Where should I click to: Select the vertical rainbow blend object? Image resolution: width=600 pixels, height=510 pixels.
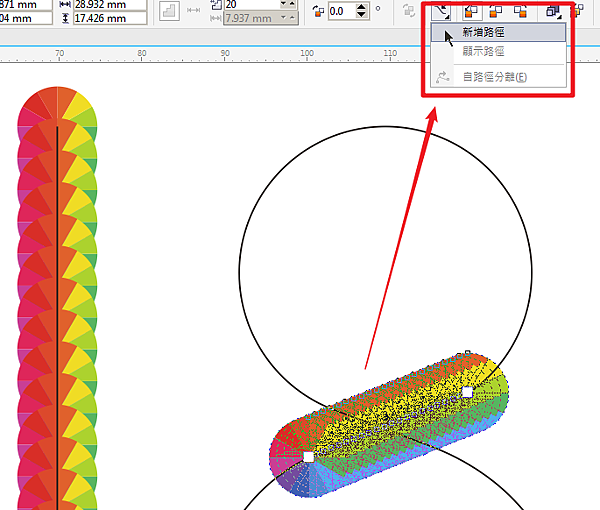point(57,298)
